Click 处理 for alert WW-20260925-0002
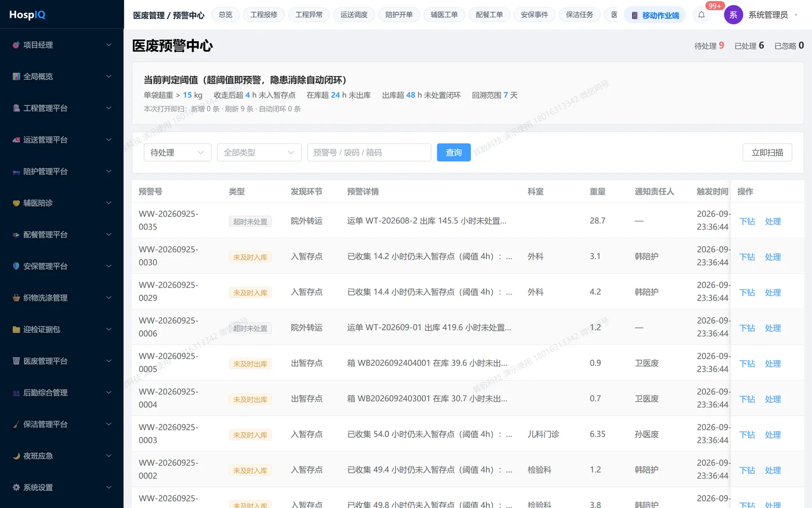Screen dimensions: 812x508 pyautogui.click(x=773, y=470)
